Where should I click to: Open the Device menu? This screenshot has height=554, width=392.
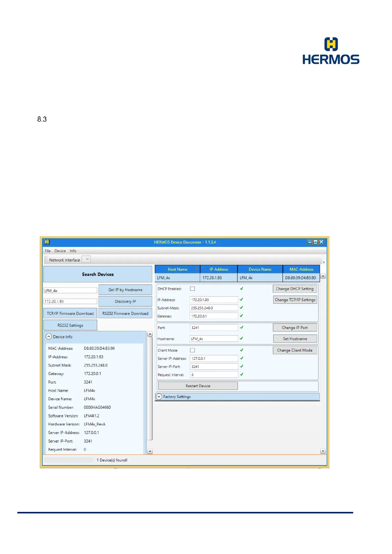tap(60, 251)
